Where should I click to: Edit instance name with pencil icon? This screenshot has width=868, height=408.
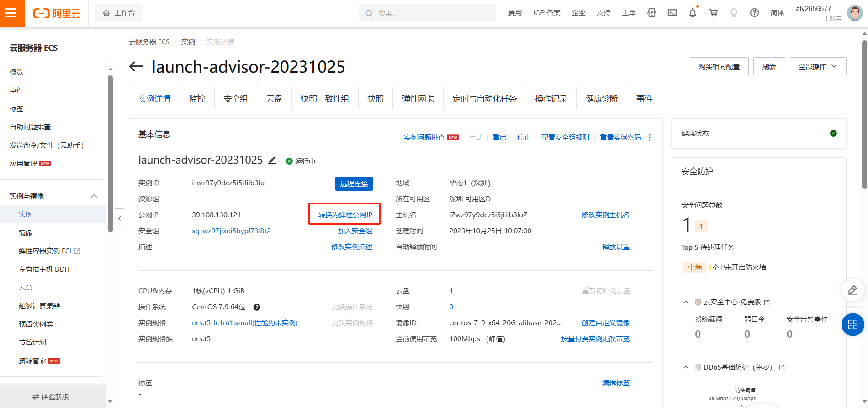tap(272, 160)
